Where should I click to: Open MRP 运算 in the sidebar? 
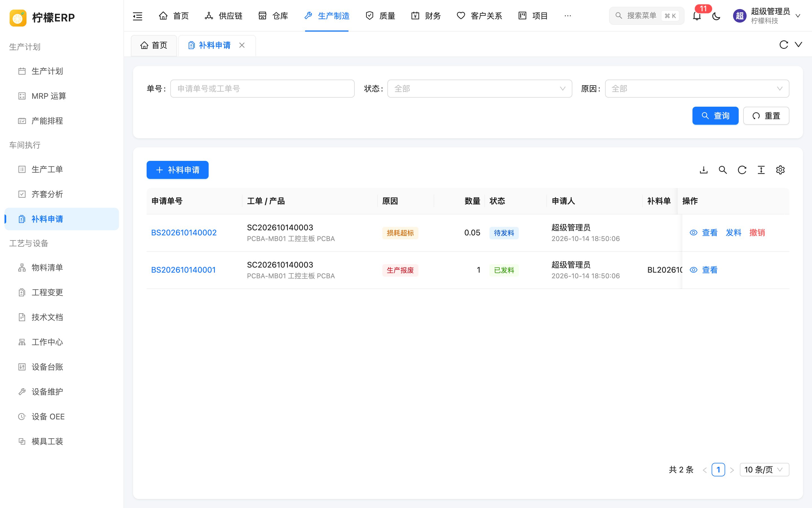coord(62,96)
